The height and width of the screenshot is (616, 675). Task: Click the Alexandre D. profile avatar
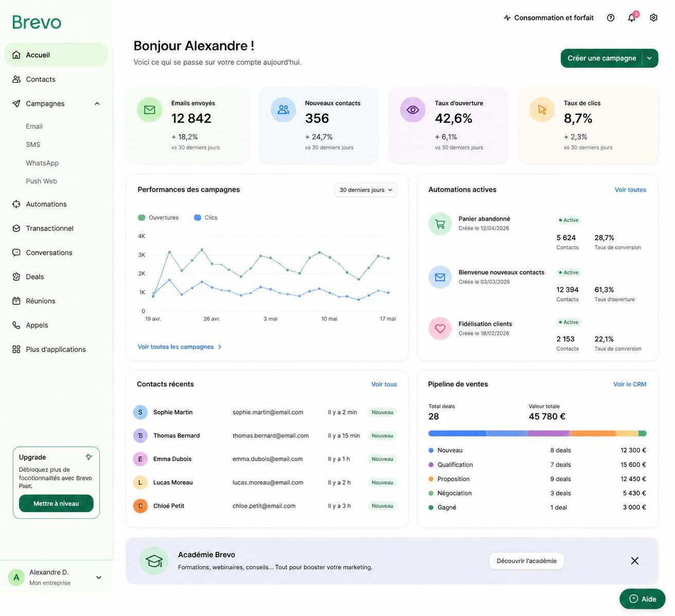[x=16, y=577]
